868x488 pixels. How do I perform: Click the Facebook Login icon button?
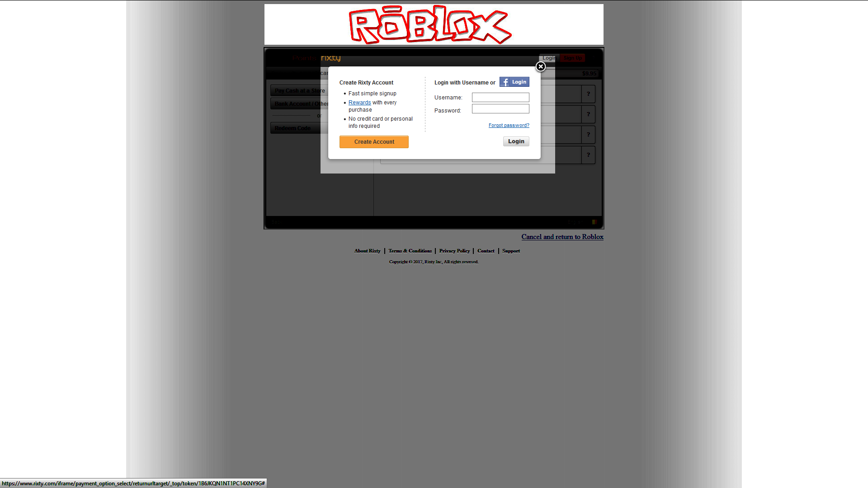[x=514, y=82]
